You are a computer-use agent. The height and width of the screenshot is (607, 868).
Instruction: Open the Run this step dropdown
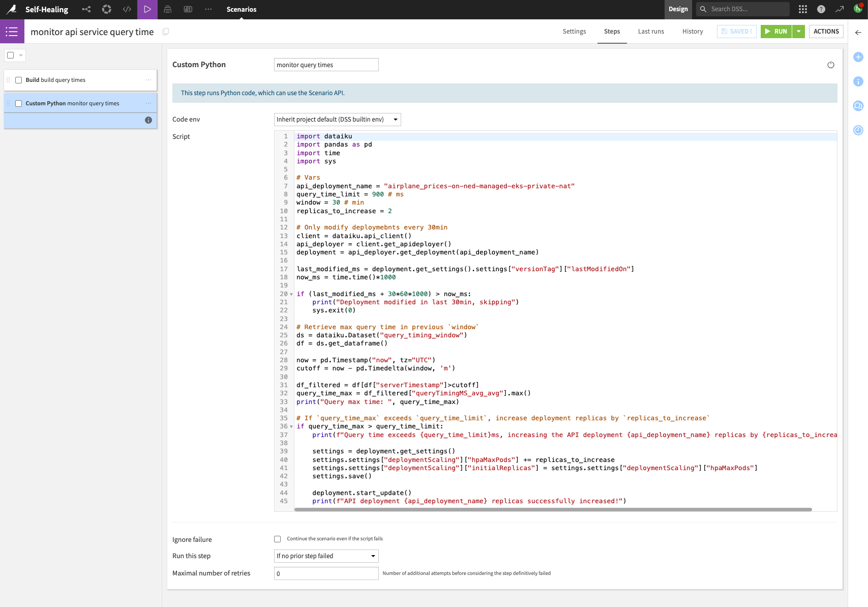[x=326, y=556]
